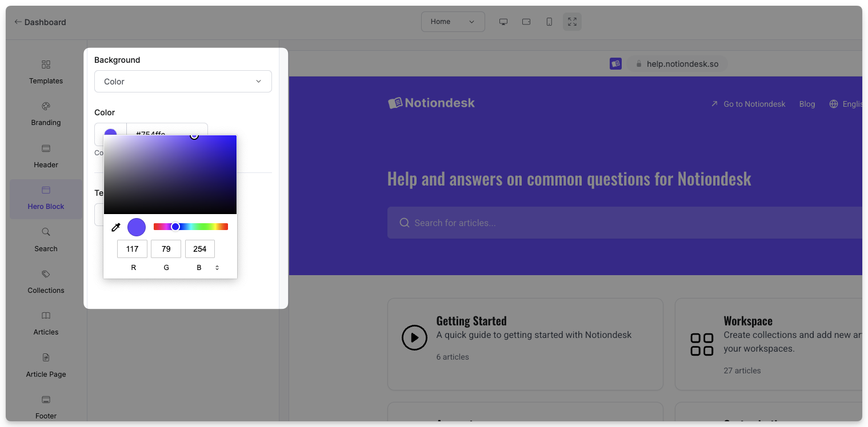Image resolution: width=868 pixels, height=427 pixels.
Task: Switch preview to tablet view
Action: coord(526,22)
